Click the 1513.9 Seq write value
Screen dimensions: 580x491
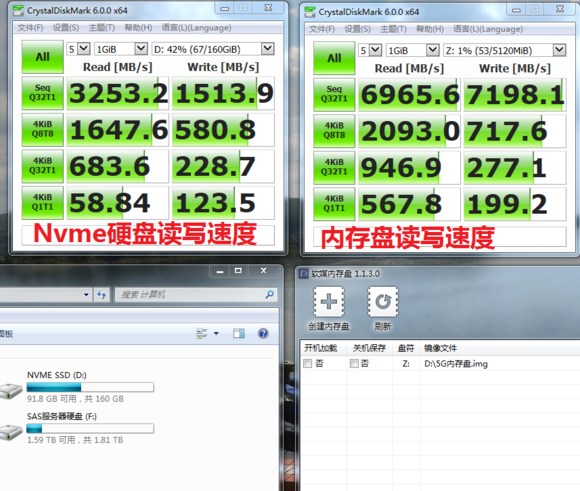tap(223, 93)
